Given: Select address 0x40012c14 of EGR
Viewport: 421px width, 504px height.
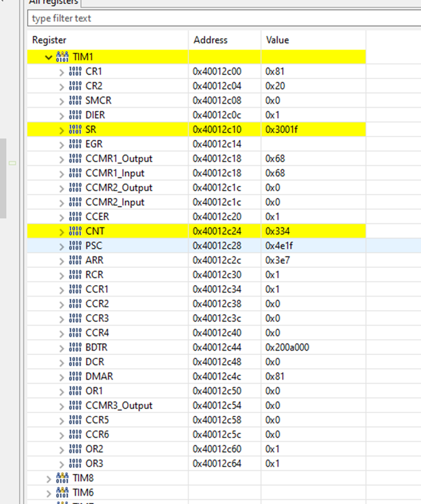Looking at the screenshot, I should click(217, 144).
